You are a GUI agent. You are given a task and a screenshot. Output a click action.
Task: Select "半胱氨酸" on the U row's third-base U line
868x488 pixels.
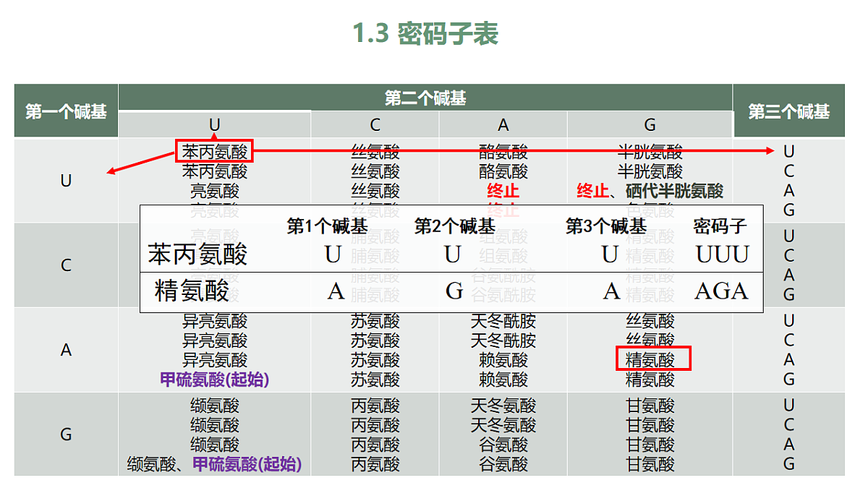click(650, 152)
